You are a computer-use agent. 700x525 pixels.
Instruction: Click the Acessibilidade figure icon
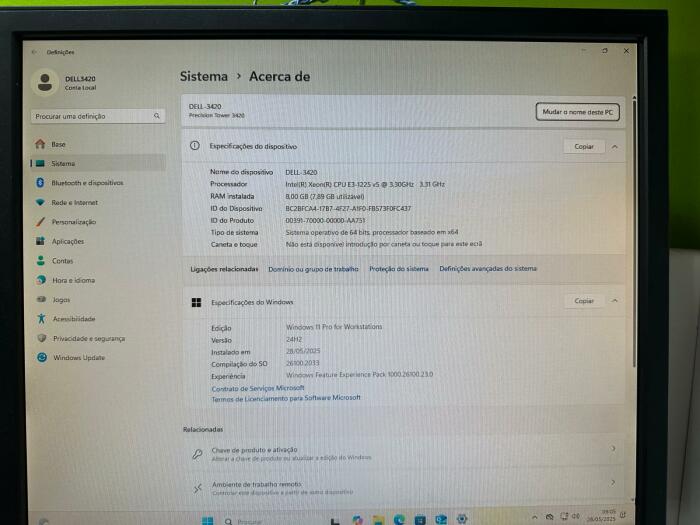pos(42,318)
